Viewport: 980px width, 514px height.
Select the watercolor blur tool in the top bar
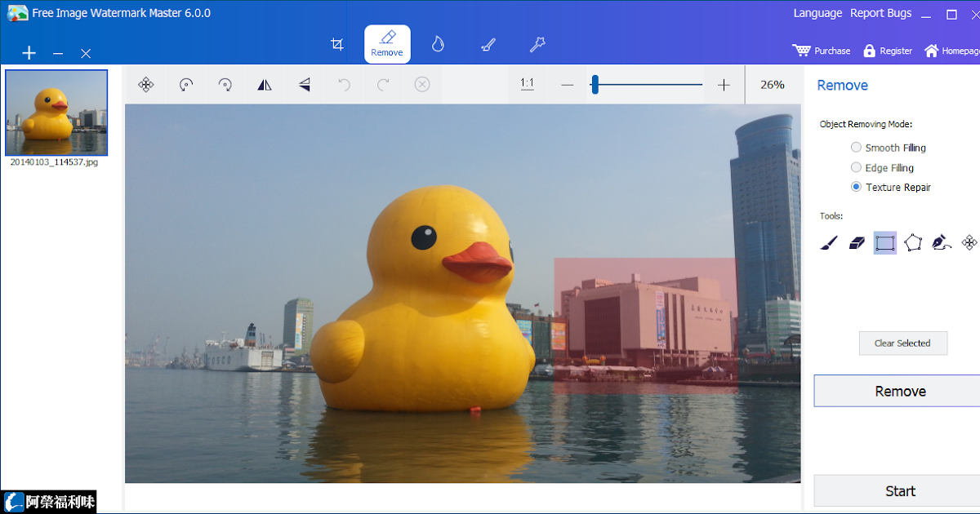(438, 44)
